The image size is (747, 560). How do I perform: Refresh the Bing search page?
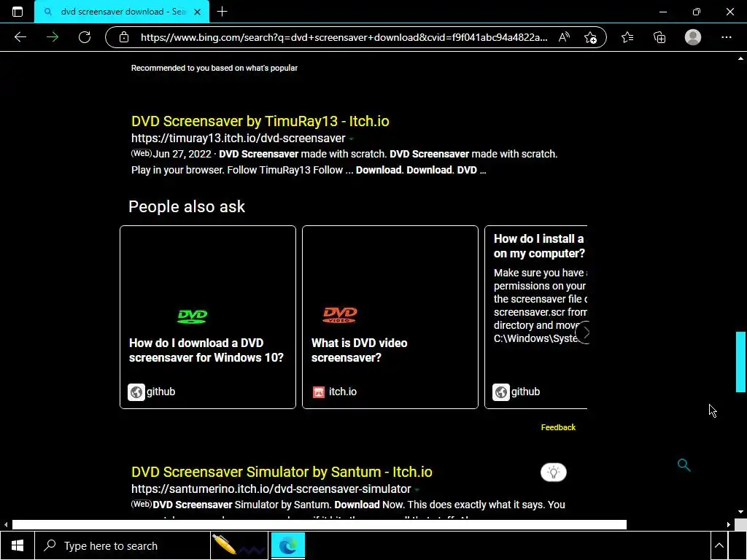[85, 37]
